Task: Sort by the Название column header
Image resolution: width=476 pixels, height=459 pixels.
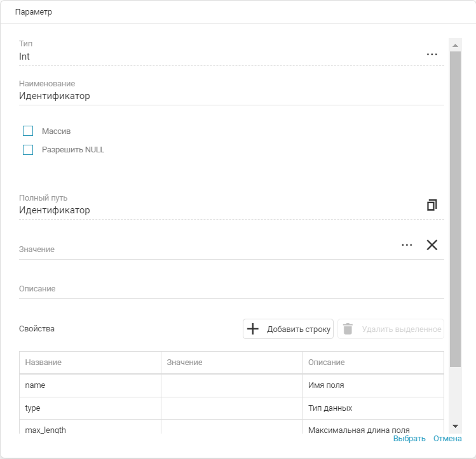Action: 90,363
